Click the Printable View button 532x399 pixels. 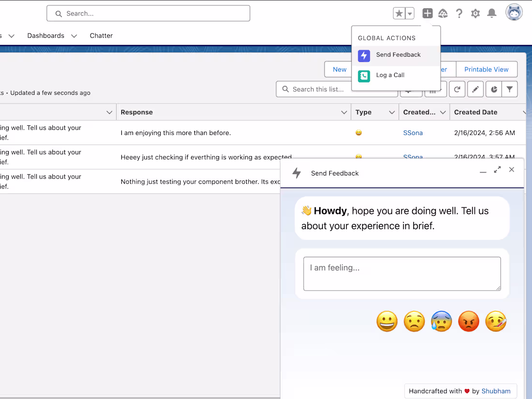[487, 69]
